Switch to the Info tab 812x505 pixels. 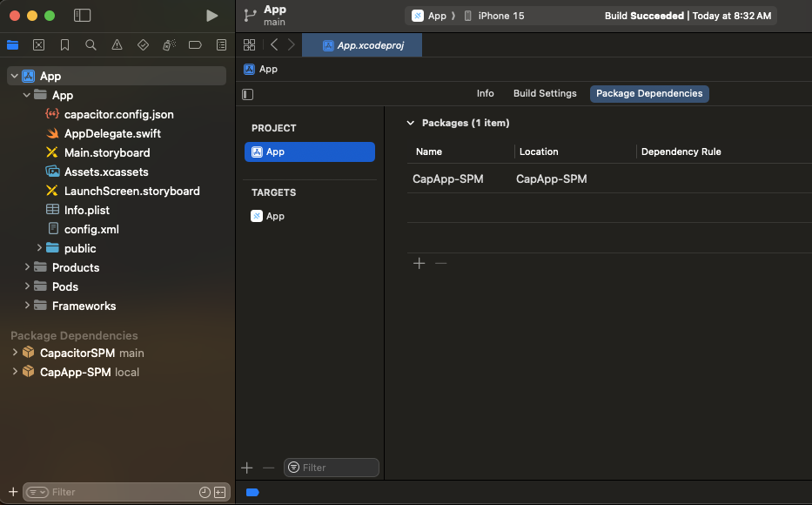pyautogui.click(x=485, y=94)
